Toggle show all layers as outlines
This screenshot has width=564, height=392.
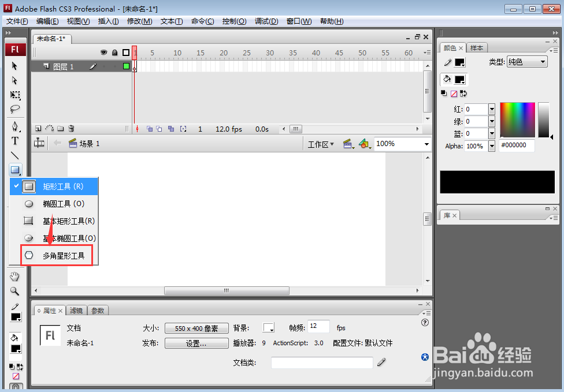pos(126,53)
